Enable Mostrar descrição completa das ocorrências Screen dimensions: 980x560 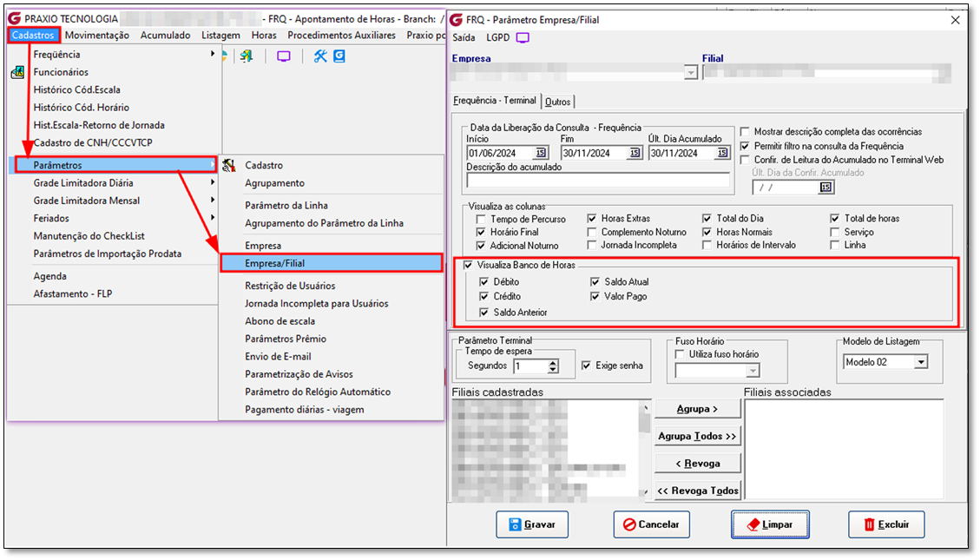click(745, 132)
